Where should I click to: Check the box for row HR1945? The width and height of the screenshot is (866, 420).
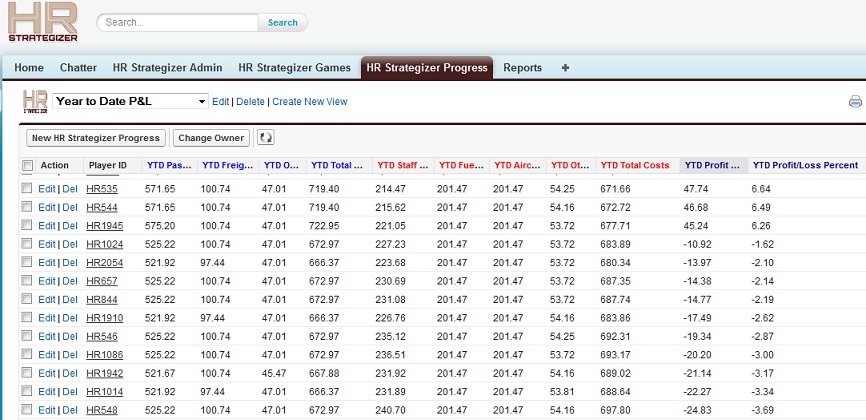27,225
